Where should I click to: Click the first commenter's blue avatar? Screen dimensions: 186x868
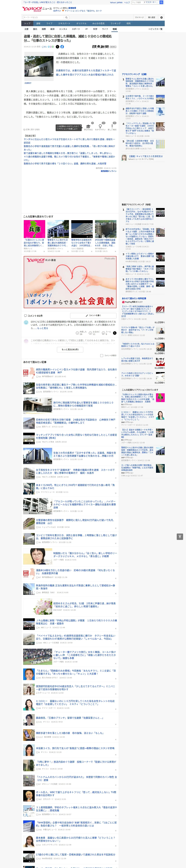[x=26, y=322]
